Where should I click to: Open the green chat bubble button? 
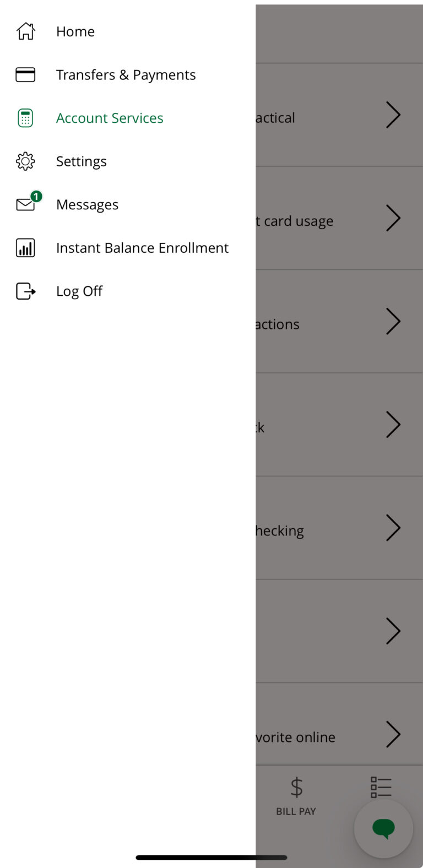pyautogui.click(x=383, y=828)
